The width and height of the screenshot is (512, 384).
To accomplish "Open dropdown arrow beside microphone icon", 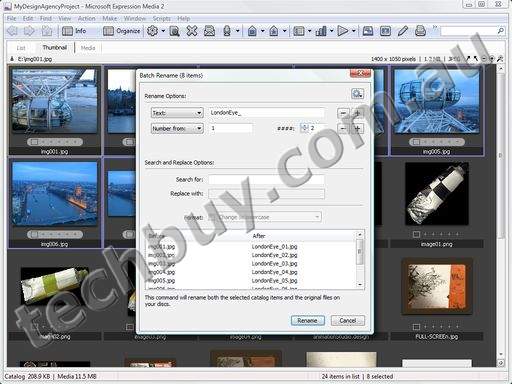I will [238, 31].
